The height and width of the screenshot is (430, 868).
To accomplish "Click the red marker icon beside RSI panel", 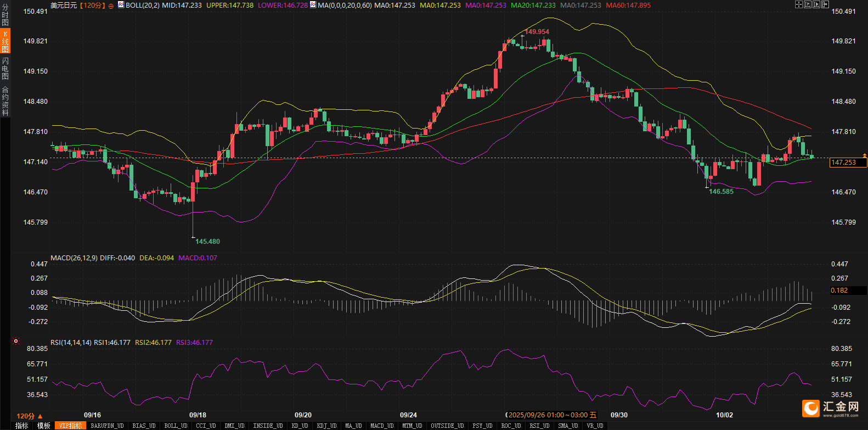I will coord(16,341).
